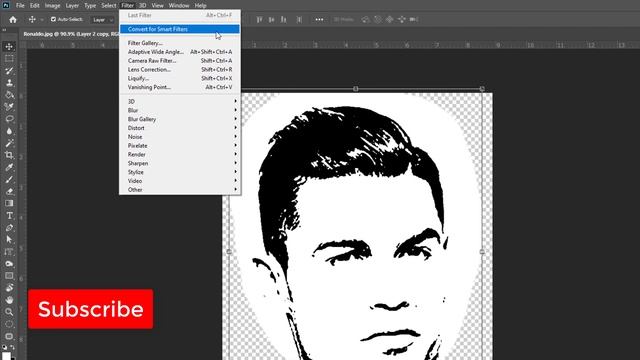The image size is (640, 360).
Task: Open the Image menu
Action: point(52,5)
